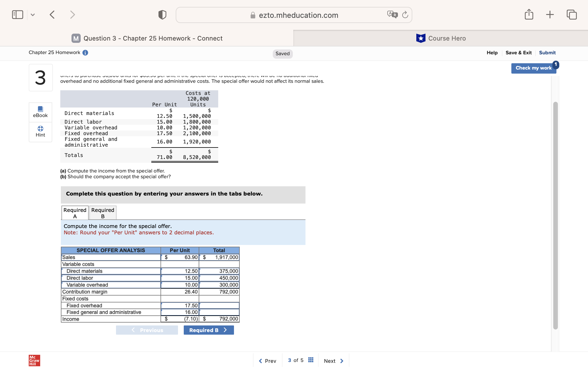Open the Direct materials row dropdown
The image size is (588, 368).
coord(111,271)
